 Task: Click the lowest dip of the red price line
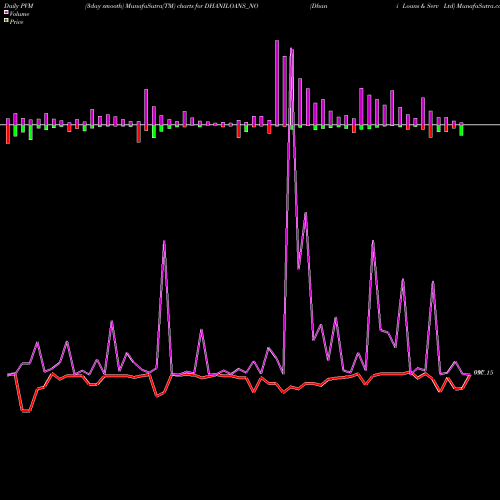coord(26,412)
